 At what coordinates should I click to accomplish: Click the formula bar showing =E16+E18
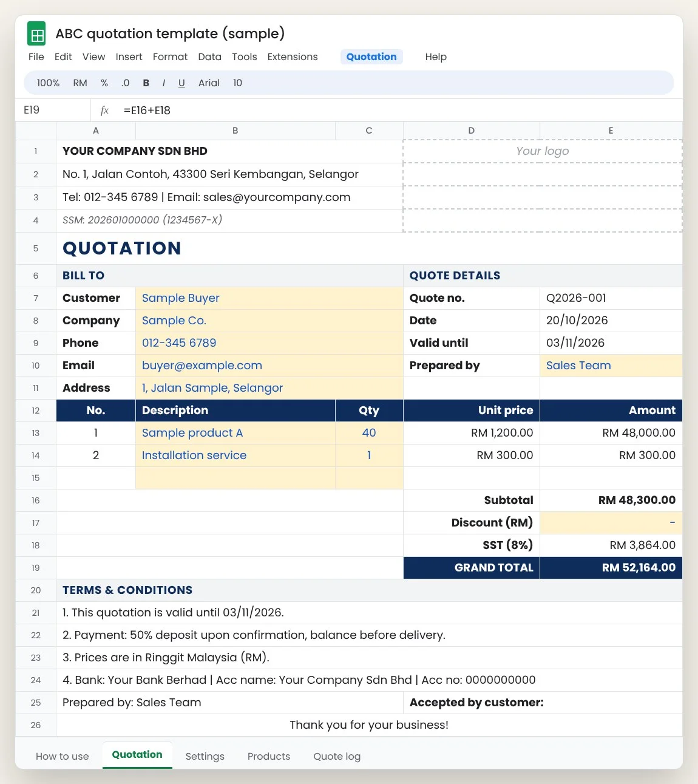pyautogui.click(x=387, y=110)
